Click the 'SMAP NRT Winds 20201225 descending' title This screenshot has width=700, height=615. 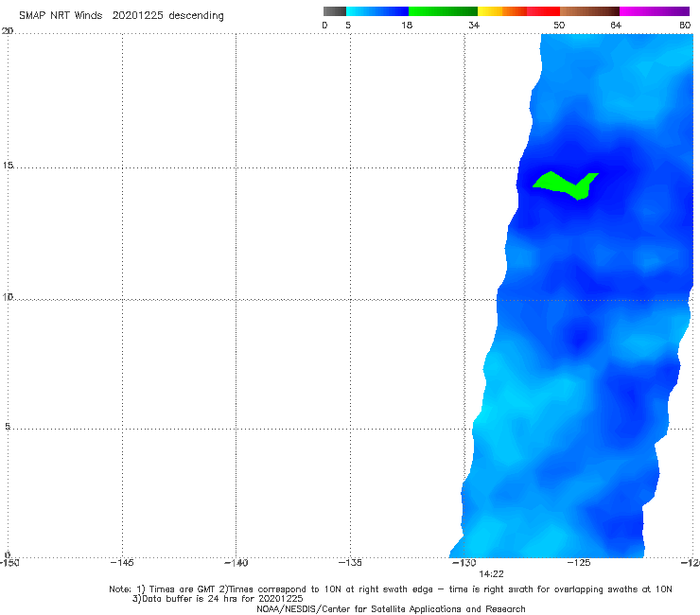coord(121,16)
